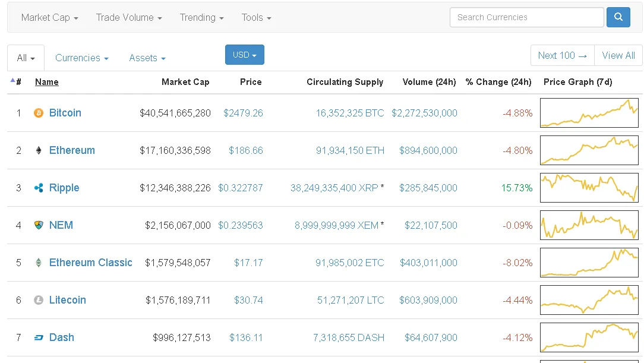The image size is (644, 363).
Task: Open the Litecoin currency page
Action: pyautogui.click(x=67, y=300)
